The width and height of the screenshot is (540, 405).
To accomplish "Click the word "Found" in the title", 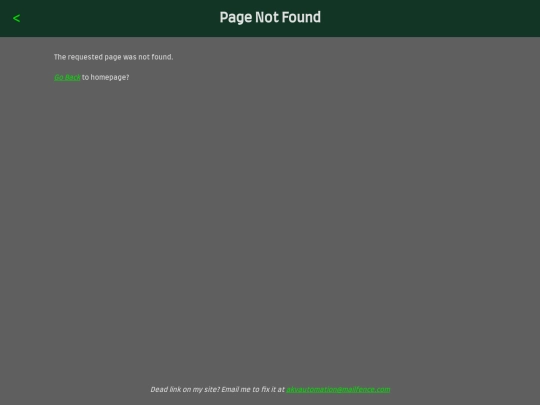I will [x=301, y=18].
